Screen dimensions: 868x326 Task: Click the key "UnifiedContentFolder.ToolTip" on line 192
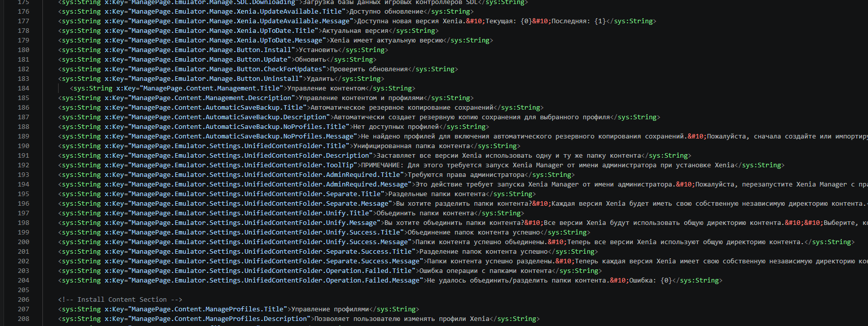click(x=299, y=165)
